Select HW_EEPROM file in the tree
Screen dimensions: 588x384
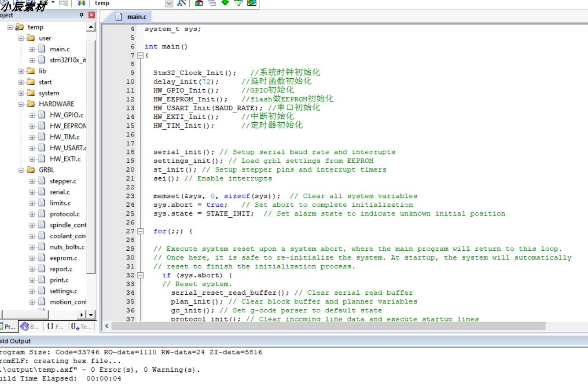click(x=68, y=126)
